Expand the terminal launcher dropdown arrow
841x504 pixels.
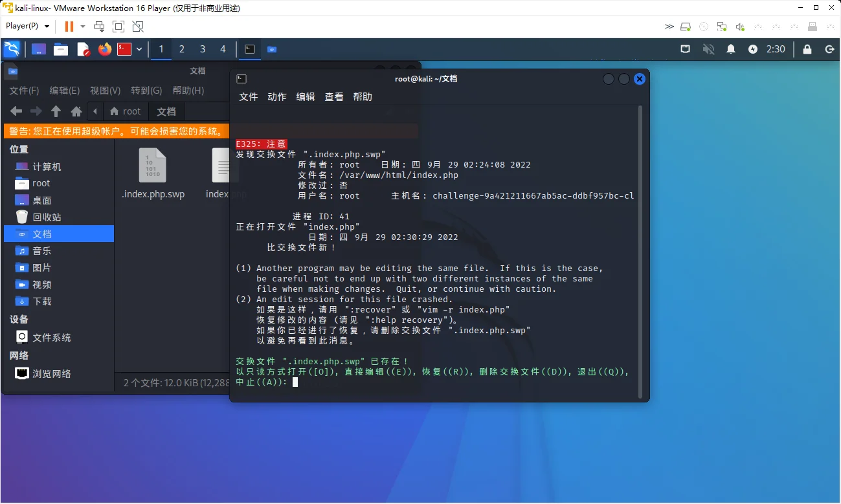(x=139, y=49)
